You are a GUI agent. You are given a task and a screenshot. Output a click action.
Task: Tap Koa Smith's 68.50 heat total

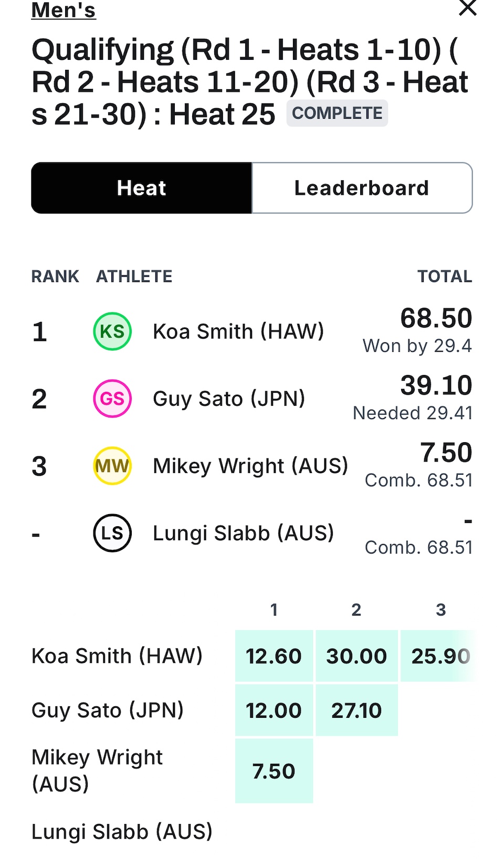pos(436,318)
